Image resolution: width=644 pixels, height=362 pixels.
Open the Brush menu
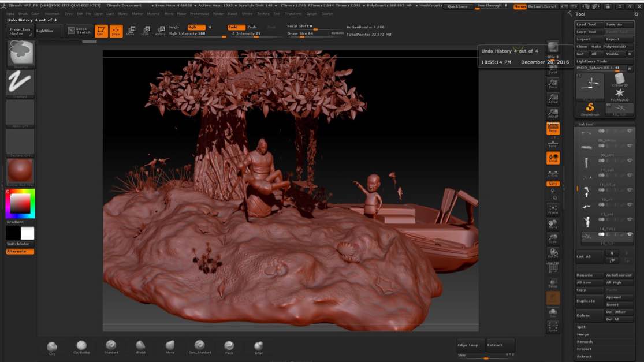pyautogui.click(x=23, y=13)
